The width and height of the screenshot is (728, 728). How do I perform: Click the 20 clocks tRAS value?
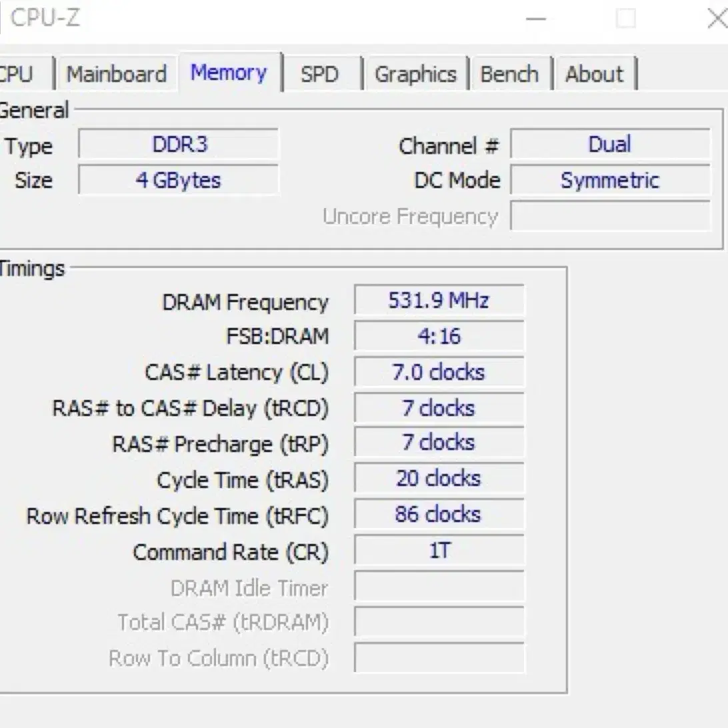[x=439, y=478]
